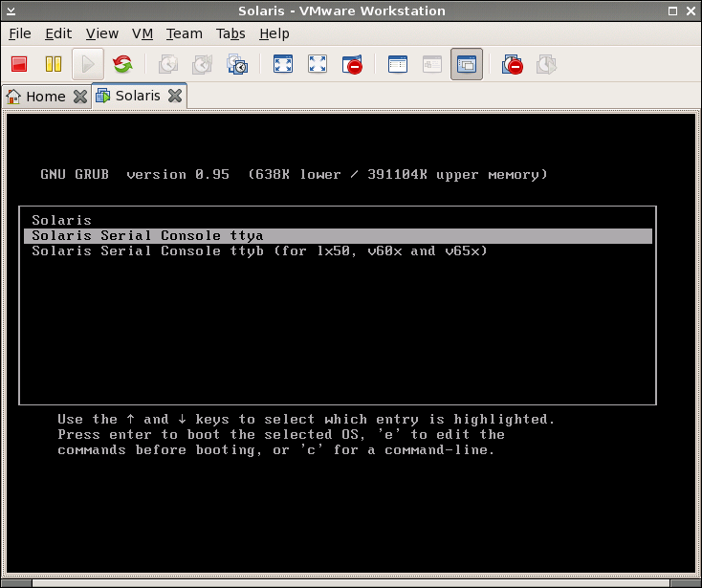Suspend the VM with the yellow pause icon

coord(54,64)
